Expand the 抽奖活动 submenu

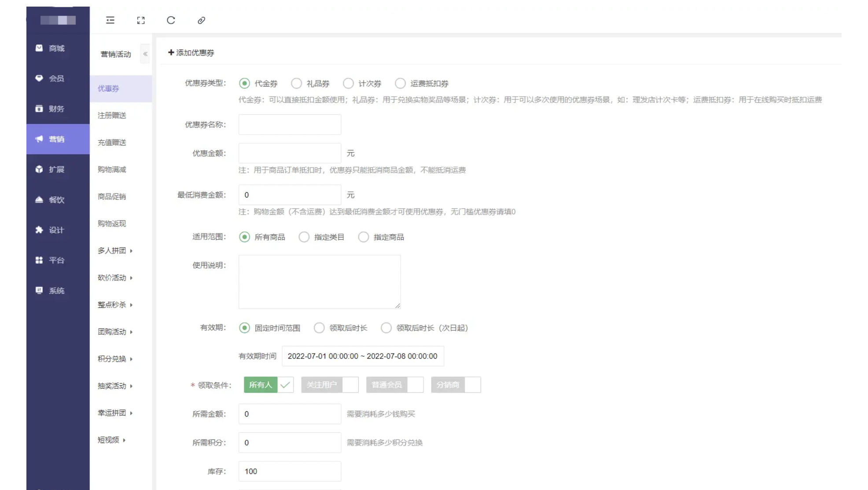pos(115,386)
